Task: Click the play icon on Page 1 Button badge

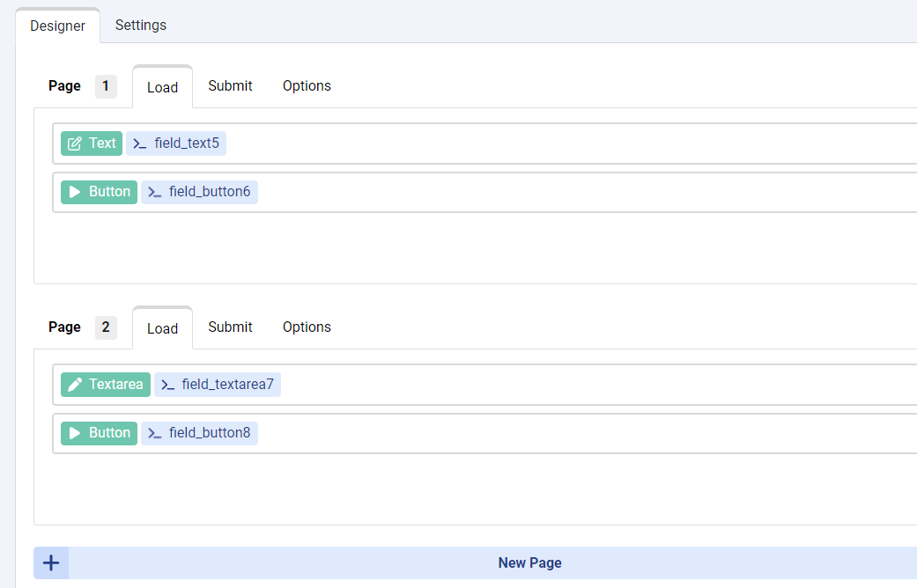Action: click(75, 192)
